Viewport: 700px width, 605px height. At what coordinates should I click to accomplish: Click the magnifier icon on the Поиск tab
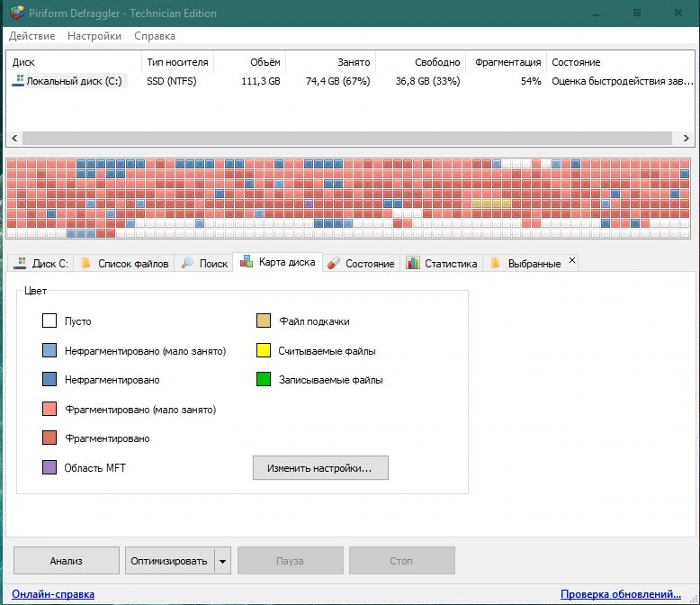pos(187,263)
